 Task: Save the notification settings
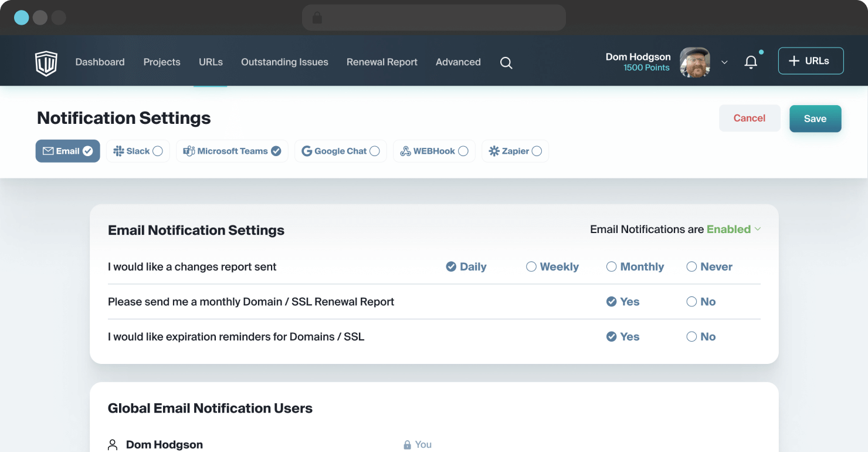point(815,119)
